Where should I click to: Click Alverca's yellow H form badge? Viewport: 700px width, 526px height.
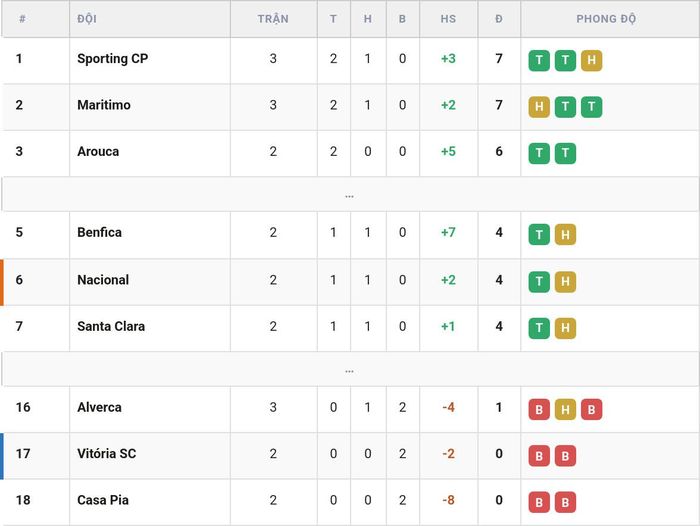pyautogui.click(x=565, y=409)
